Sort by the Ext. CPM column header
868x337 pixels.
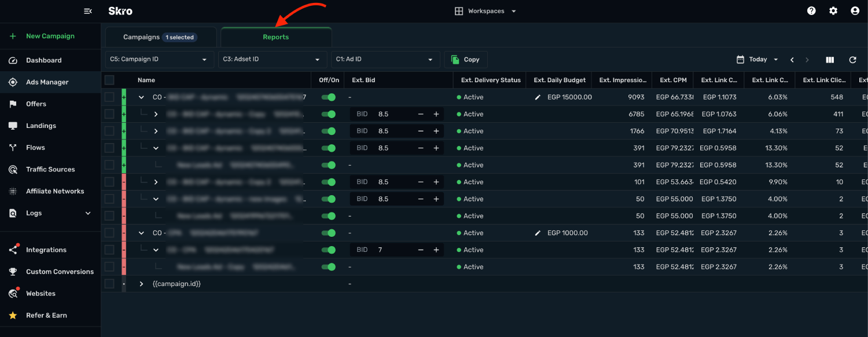point(672,80)
